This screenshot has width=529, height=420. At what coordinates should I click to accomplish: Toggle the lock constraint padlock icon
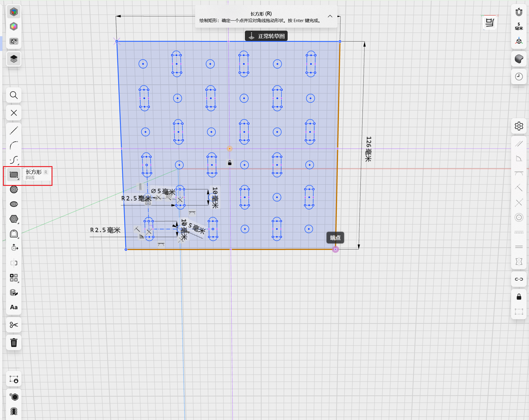(x=519, y=297)
